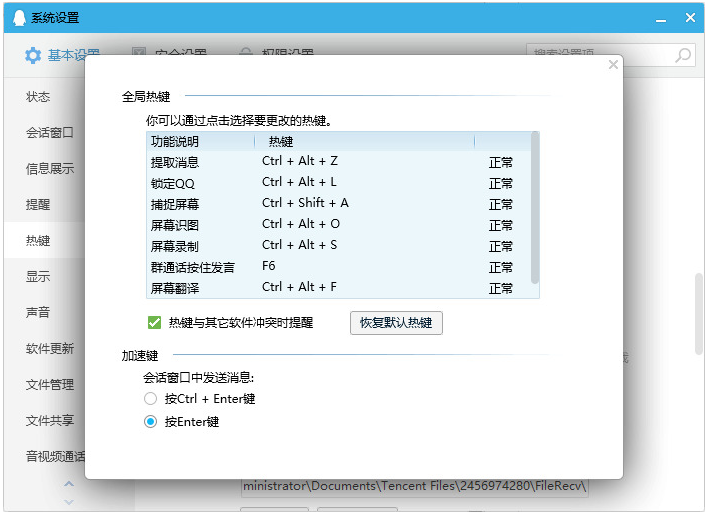
Task: Close the hotkey dialog with its X
Action: point(613,65)
